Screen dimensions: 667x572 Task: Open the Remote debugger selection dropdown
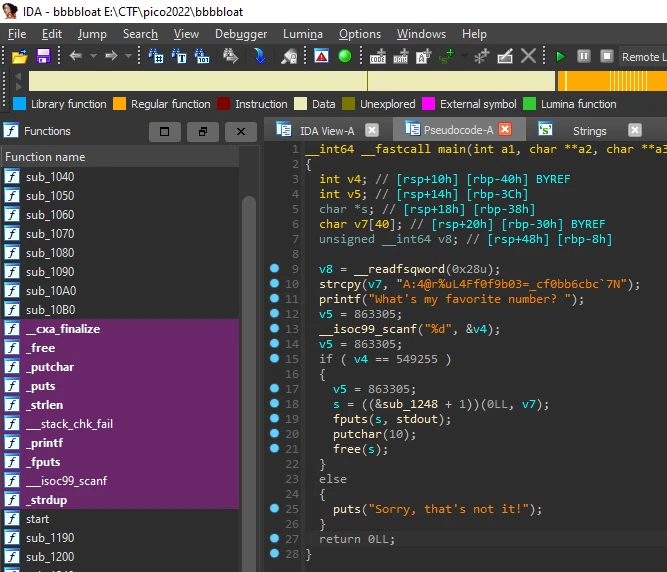(643, 57)
